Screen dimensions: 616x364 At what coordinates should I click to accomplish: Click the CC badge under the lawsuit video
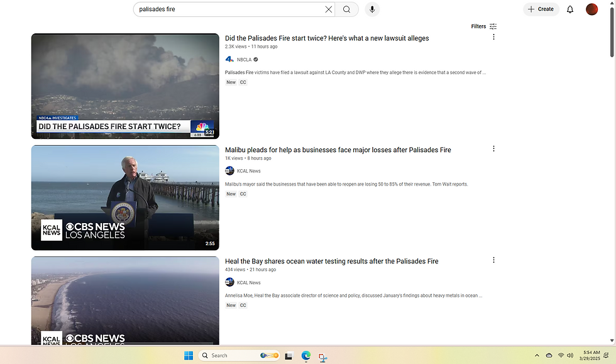243,82
